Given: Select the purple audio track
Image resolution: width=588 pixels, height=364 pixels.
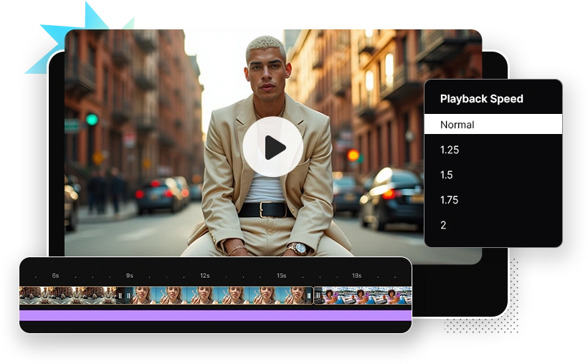Looking at the screenshot, I should 215,315.
